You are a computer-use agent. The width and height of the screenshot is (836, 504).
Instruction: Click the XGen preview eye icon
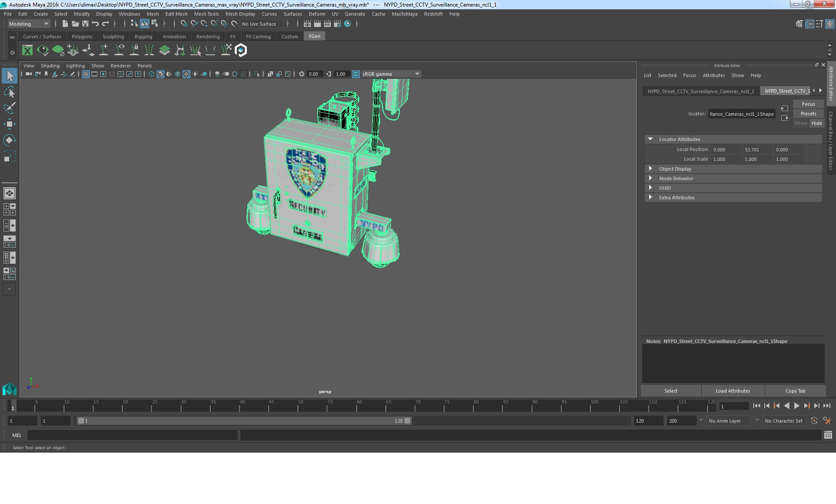pos(43,50)
